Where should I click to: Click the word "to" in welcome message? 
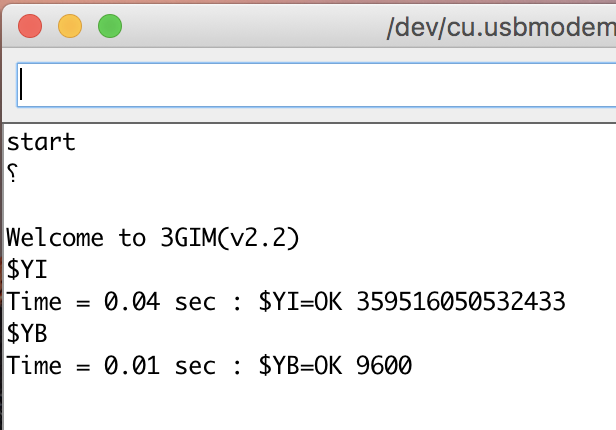coord(132,238)
